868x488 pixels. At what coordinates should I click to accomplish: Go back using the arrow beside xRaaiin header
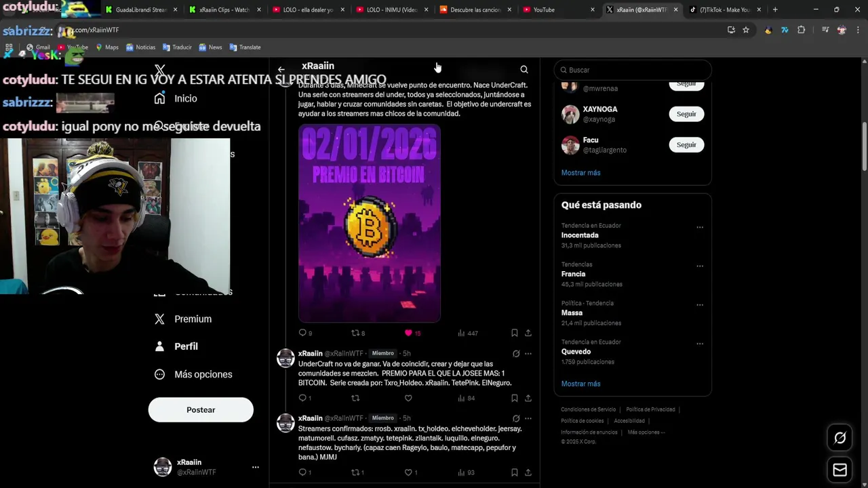click(281, 69)
